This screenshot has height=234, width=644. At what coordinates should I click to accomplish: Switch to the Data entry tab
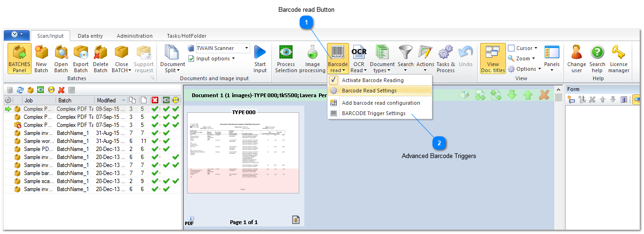point(90,36)
